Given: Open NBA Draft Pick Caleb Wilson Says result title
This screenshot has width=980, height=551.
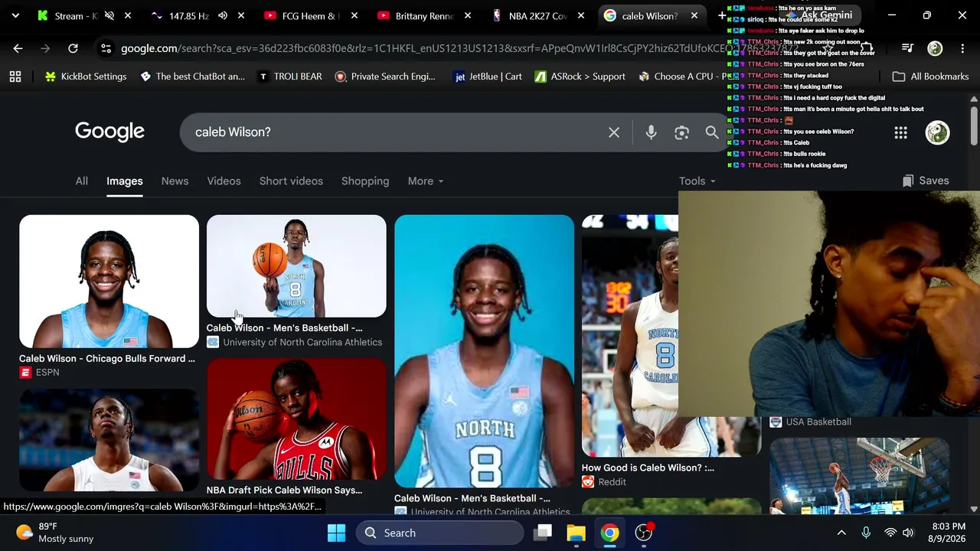Looking at the screenshot, I should click(284, 490).
